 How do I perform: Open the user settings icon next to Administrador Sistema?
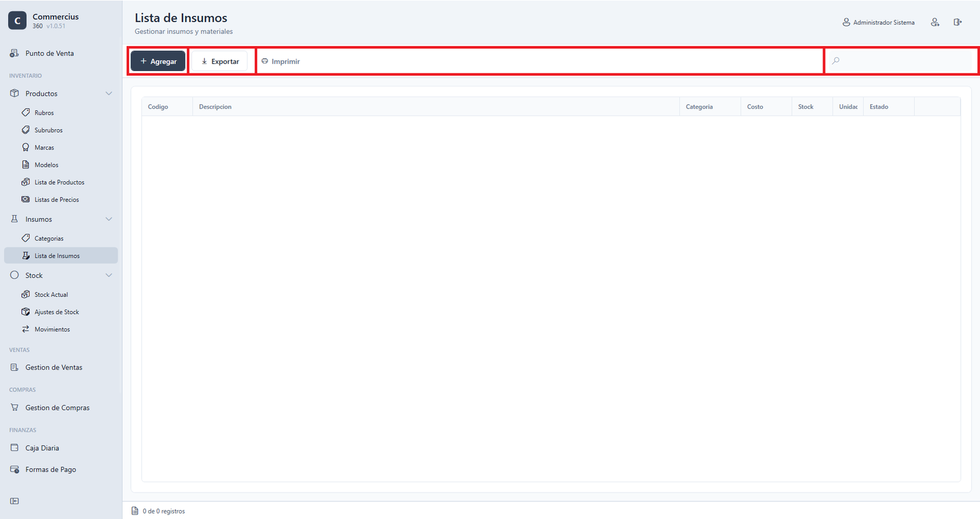[935, 22]
